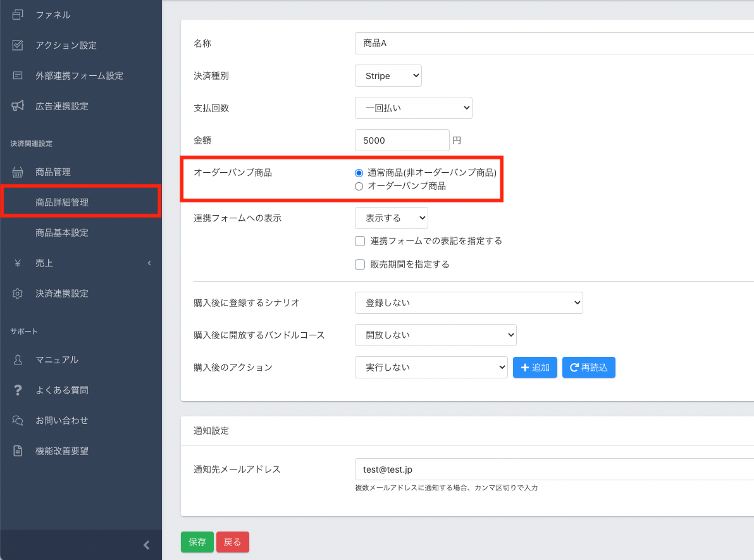The image size is (754, 560).
Task: Click the basket icon for 商品管理
Action: click(x=18, y=172)
